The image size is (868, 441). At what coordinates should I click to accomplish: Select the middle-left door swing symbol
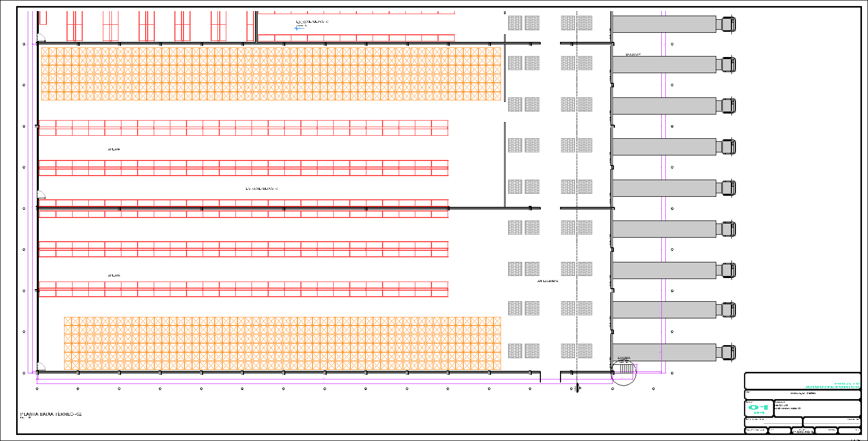(x=41, y=195)
